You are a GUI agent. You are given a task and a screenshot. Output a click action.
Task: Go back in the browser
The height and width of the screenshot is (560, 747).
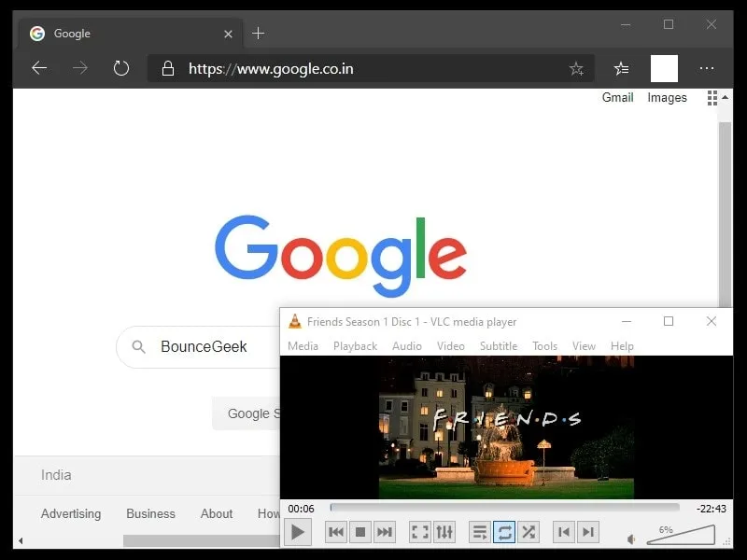pyautogui.click(x=39, y=68)
